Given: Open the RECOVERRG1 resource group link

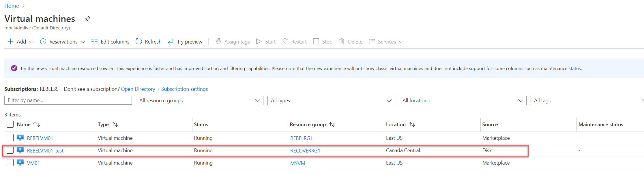Looking at the screenshot, I should (305, 150).
